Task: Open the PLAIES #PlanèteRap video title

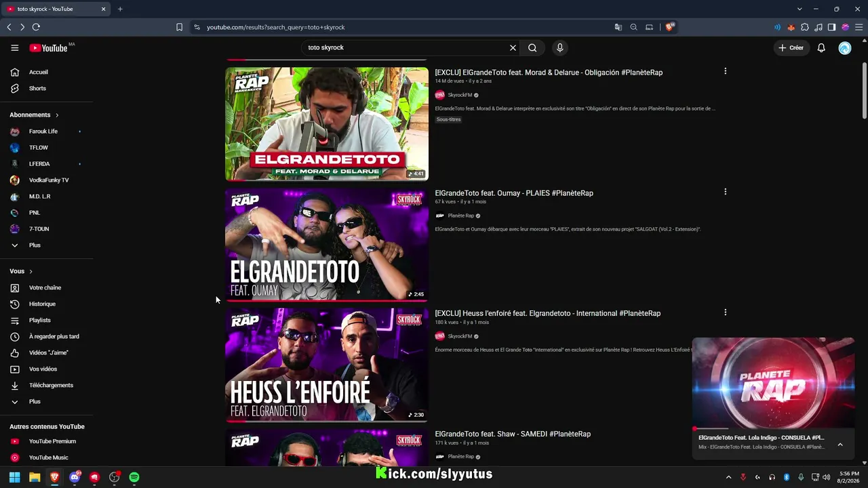Action: click(514, 193)
